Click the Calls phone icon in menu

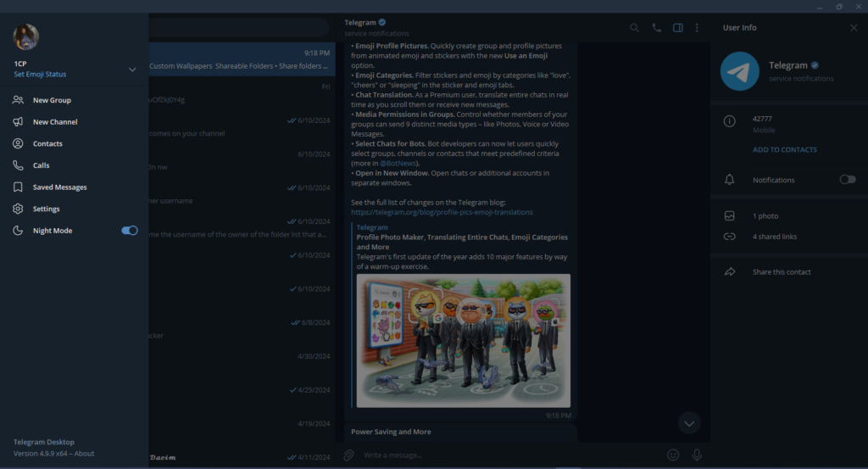[19, 165]
